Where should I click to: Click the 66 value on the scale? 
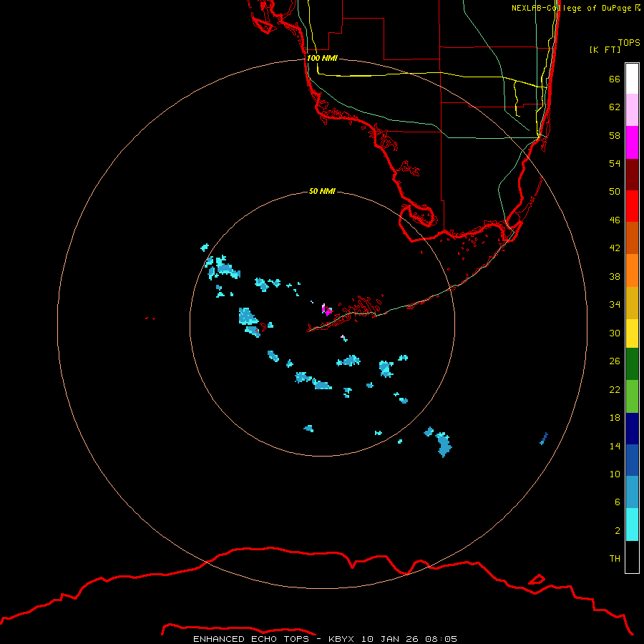tap(615, 79)
